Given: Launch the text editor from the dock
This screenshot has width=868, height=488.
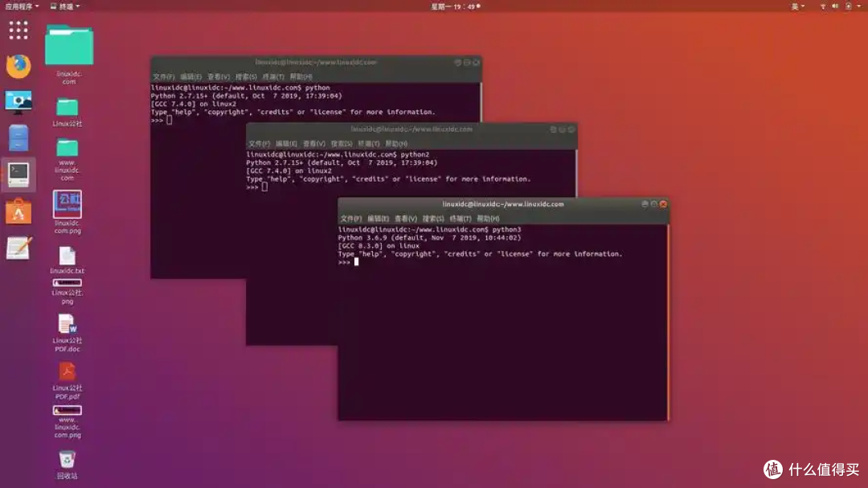Looking at the screenshot, I should (x=18, y=248).
